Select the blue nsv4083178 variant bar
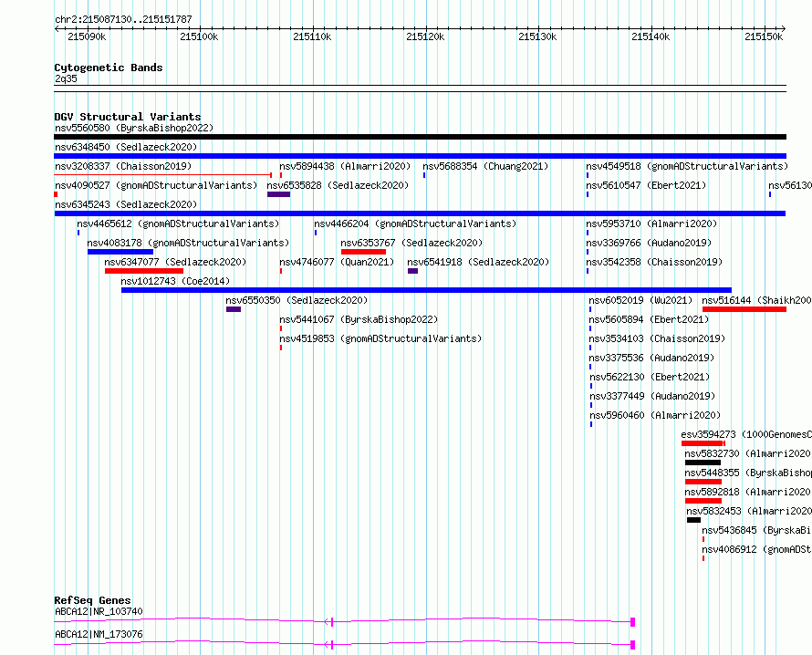812x655 pixels. (x=120, y=252)
